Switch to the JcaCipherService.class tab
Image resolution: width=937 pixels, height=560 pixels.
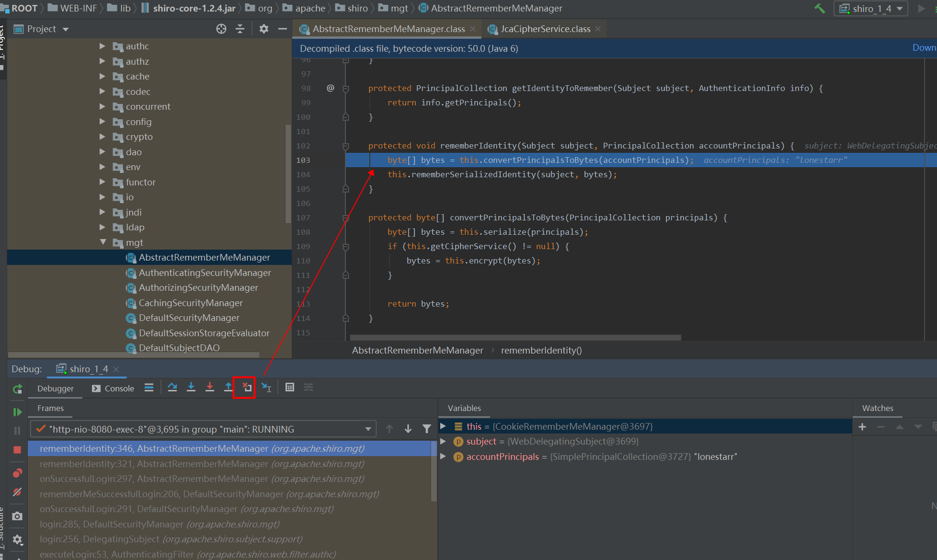545,29
